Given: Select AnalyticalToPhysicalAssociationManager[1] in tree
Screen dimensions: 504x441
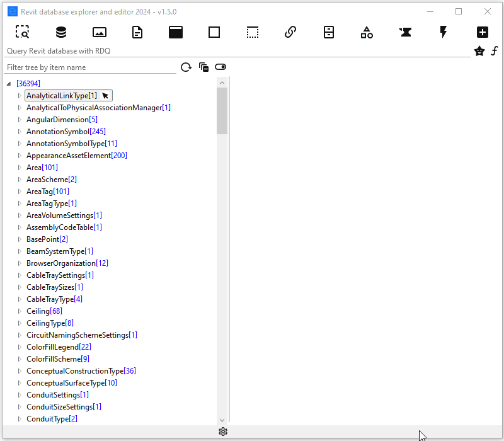Looking at the screenshot, I should [98, 108].
